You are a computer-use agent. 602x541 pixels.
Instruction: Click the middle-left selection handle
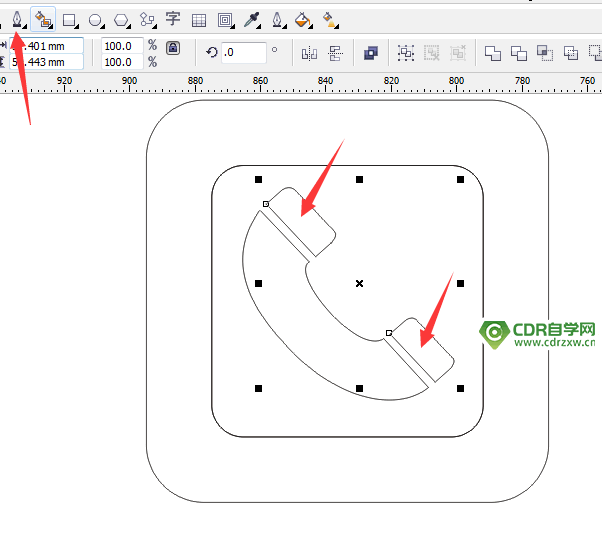pos(258,283)
